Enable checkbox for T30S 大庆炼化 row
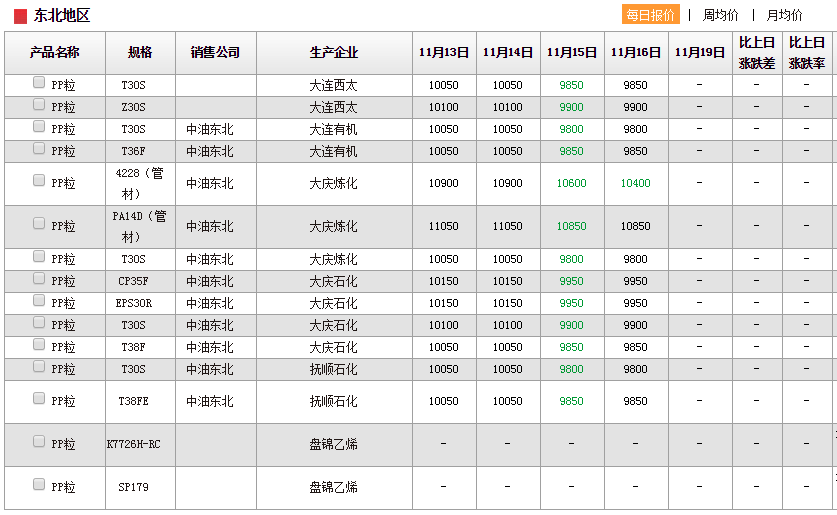Screen dimensions: 837x515 (38, 256)
